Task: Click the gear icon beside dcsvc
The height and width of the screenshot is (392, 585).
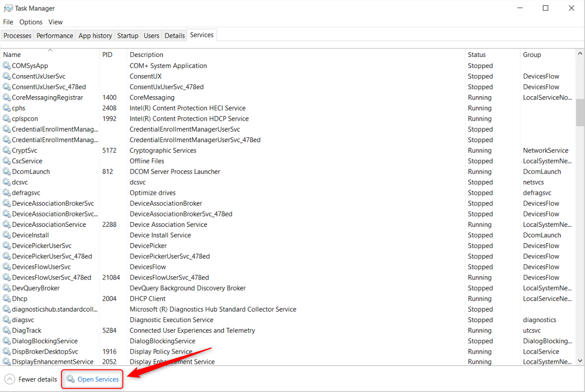Action: click(x=7, y=182)
